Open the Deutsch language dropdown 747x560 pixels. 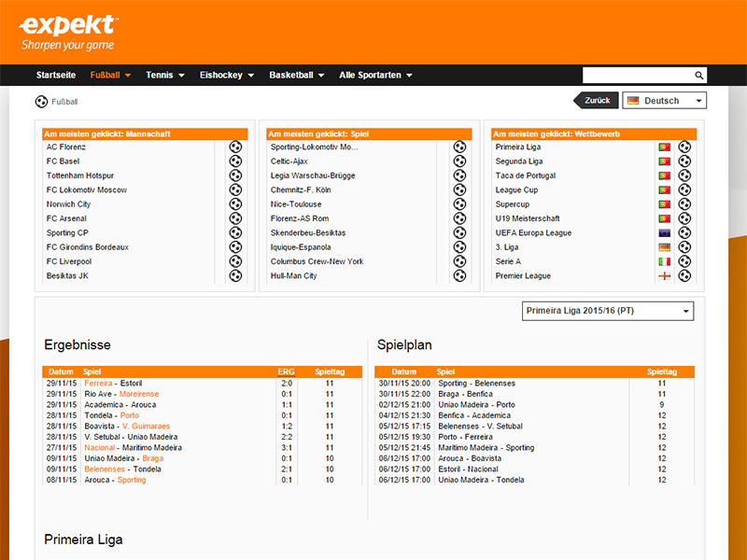click(x=664, y=101)
